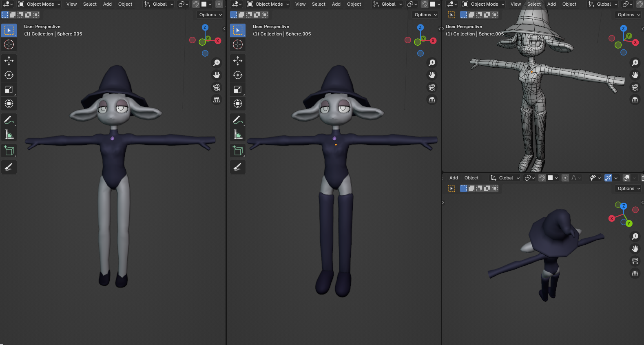Select the Move tool in left viewport

[x=9, y=61]
